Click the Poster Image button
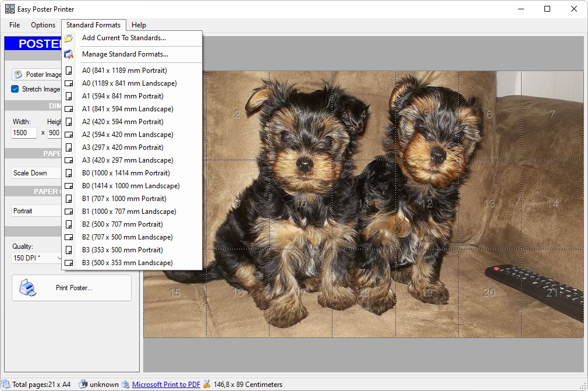 (37, 75)
